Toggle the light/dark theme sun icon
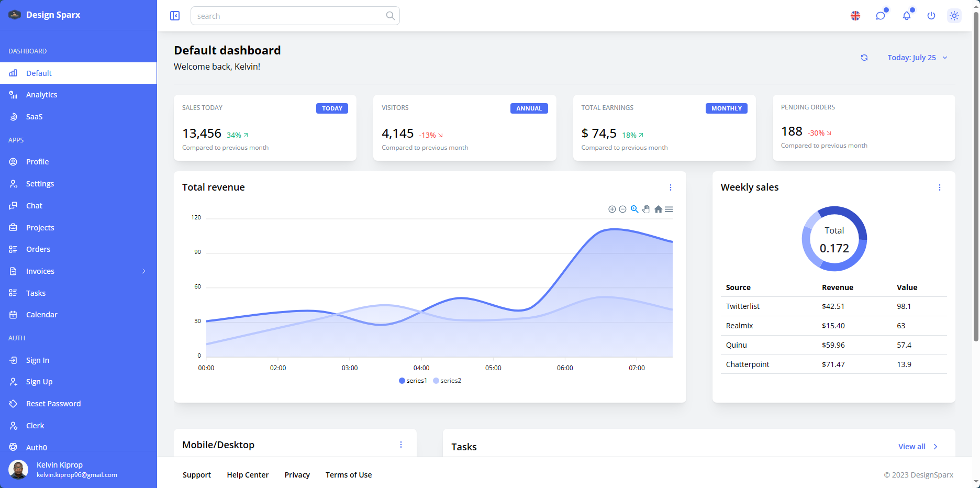The width and height of the screenshot is (980, 488). 954,16
